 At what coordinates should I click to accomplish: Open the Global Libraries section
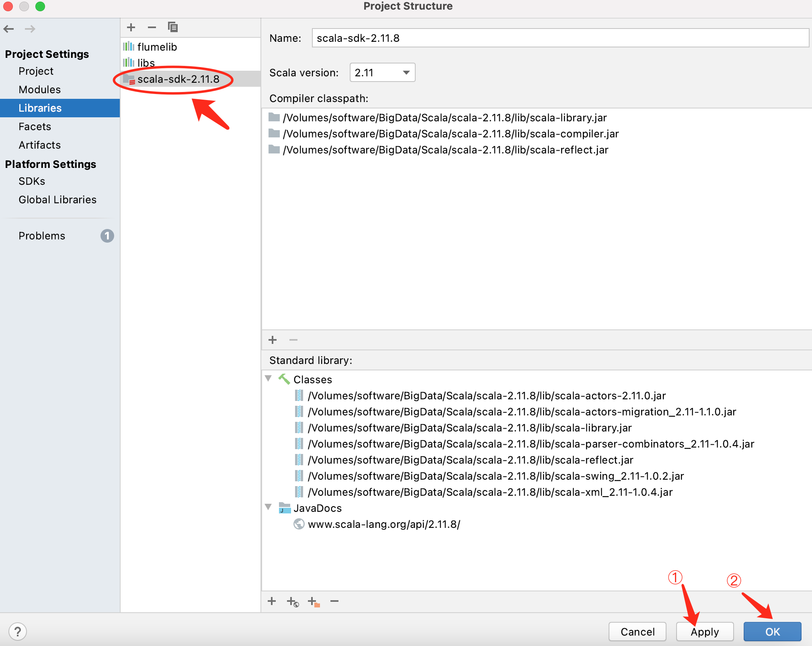click(57, 200)
